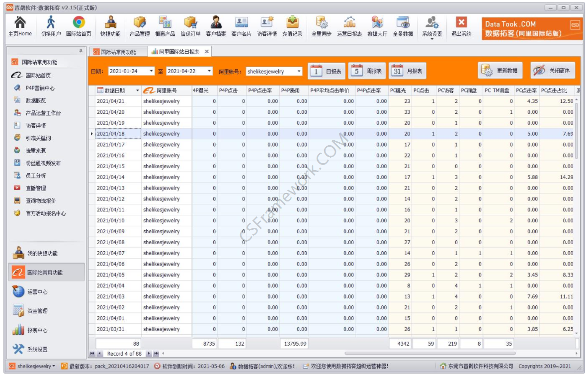
Task: Open 引流关键词 in the sidebar
Action: 33,138
